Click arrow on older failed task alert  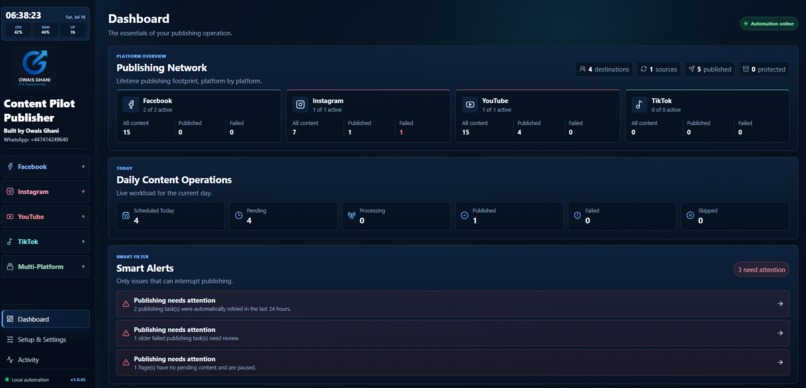coord(780,333)
